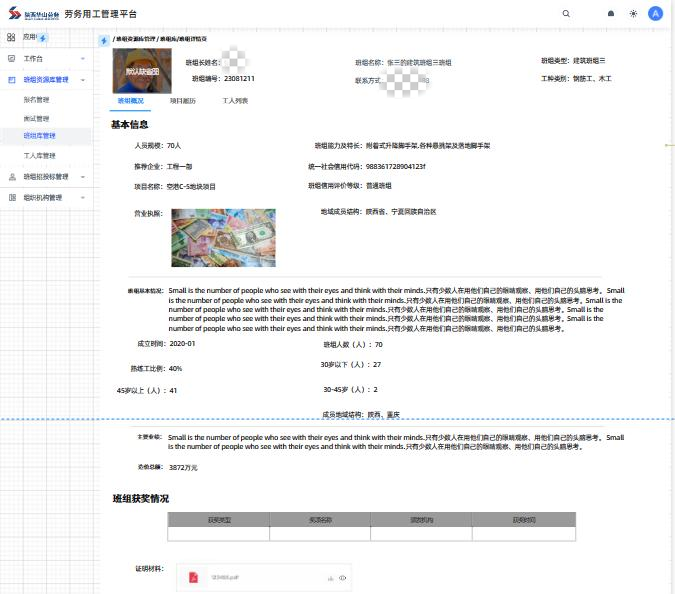The height and width of the screenshot is (594, 675).
Task: Switch to the 项目履历 tab
Action: tap(183, 101)
